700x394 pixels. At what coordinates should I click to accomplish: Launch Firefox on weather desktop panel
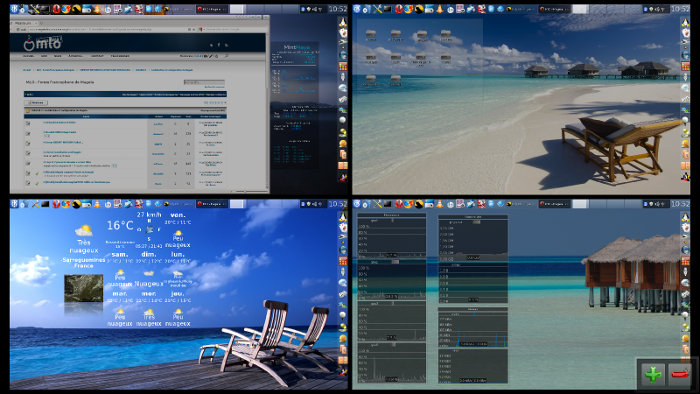click(66, 204)
